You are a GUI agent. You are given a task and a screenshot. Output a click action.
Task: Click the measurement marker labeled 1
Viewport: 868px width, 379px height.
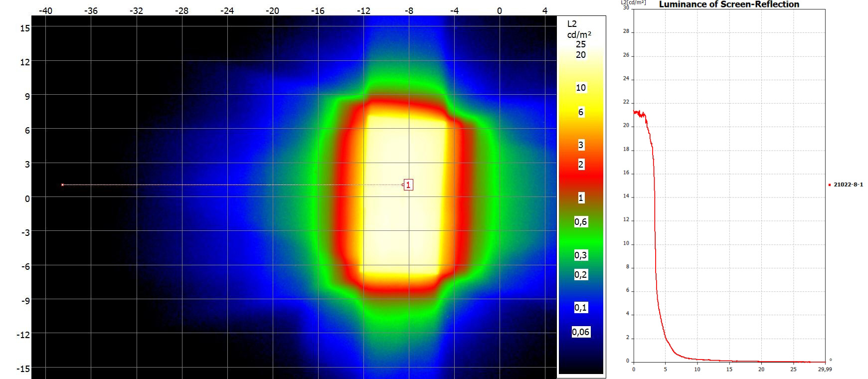coord(408,185)
